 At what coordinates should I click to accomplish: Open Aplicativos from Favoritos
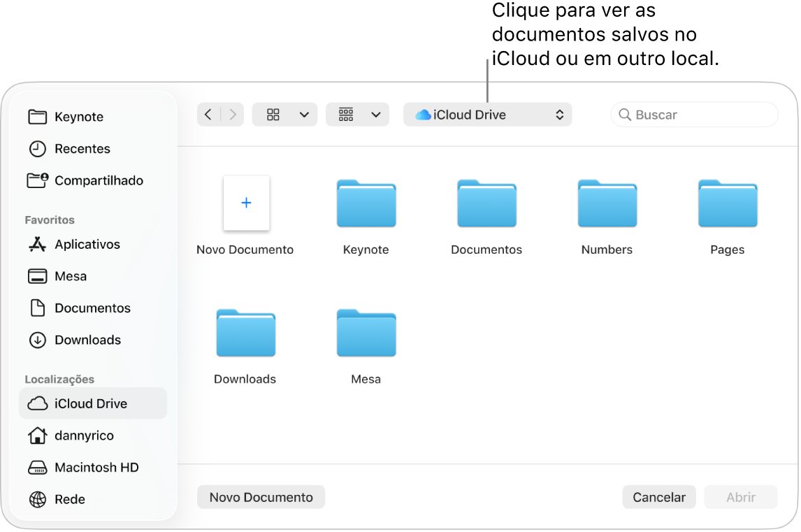point(87,244)
